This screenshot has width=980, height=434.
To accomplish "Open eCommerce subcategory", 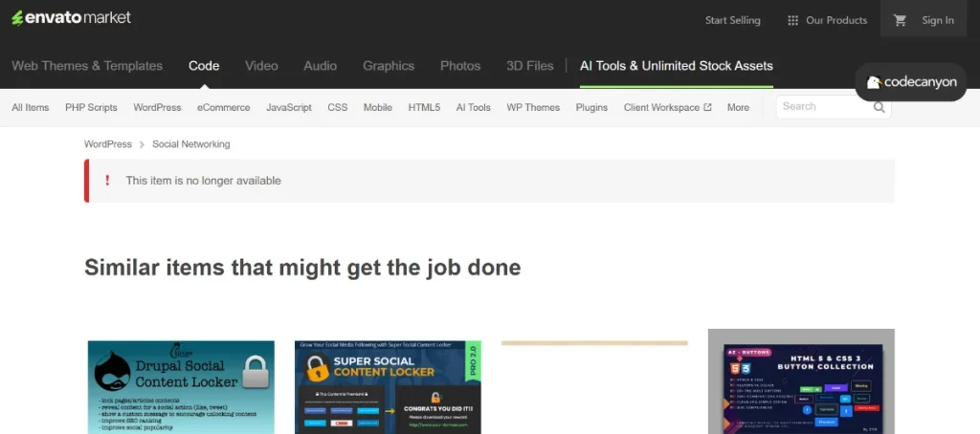I will (224, 107).
